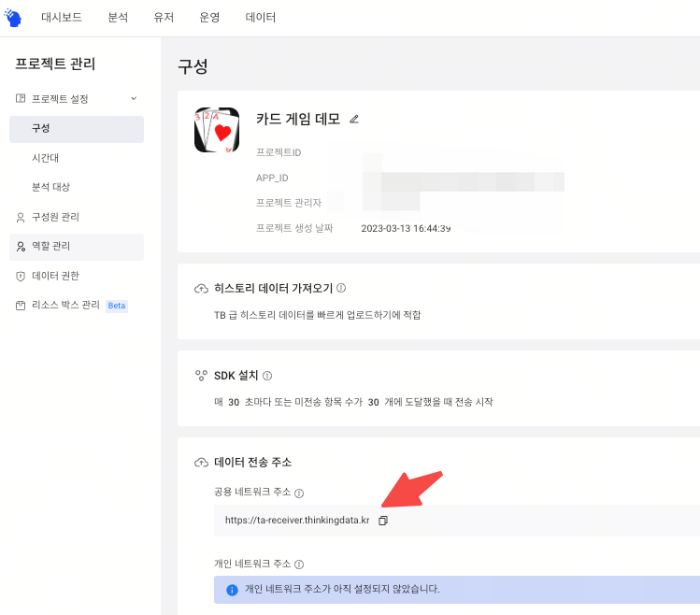The height and width of the screenshot is (615, 700).
Task: Click the ThinkingData logo icon
Action: click(13, 18)
